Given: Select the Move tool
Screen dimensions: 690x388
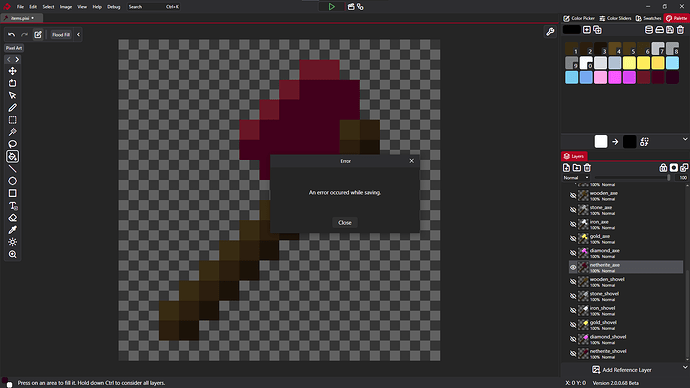Looking at the screenshot, I should tap(12, 71).
